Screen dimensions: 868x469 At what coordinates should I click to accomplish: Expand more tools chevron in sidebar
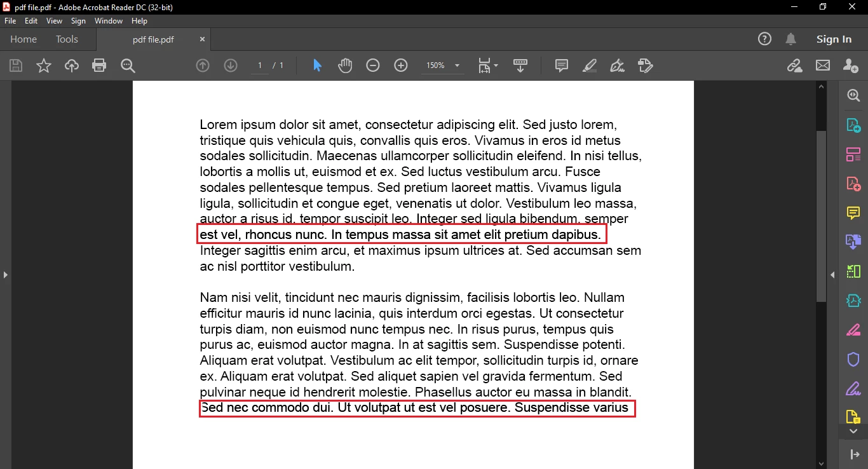[853, 432]
